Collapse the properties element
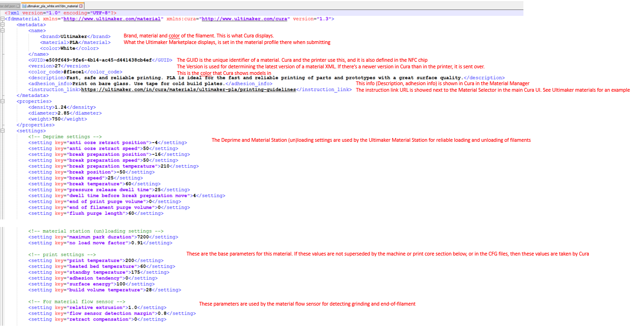 [x=3, y=101]
